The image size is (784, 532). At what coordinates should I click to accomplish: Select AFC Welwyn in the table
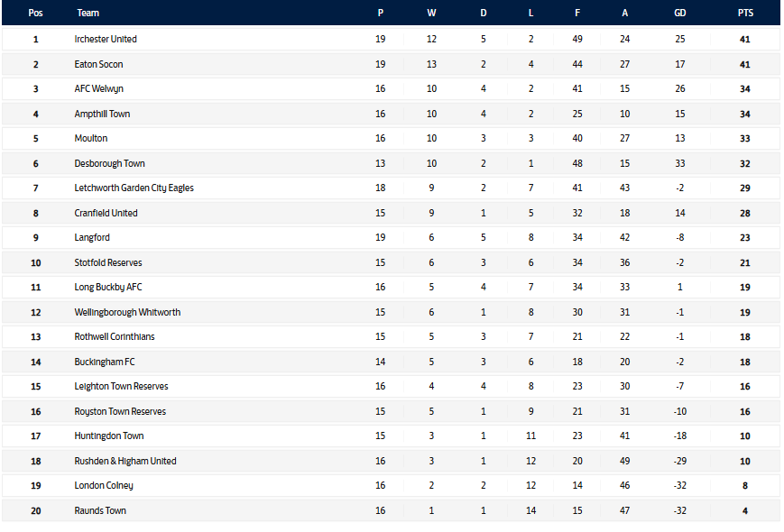pyautogui.click(x=98, y=89)
